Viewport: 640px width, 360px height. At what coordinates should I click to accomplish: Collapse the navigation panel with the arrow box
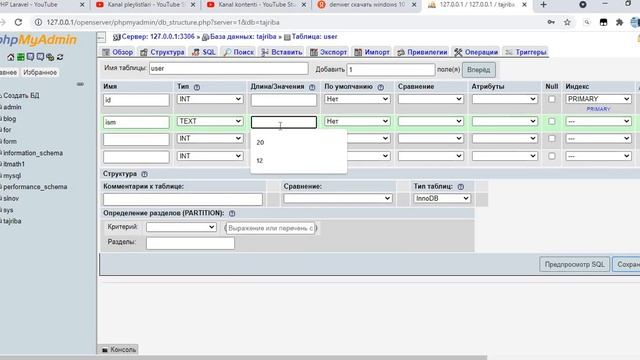coord(101,38)
